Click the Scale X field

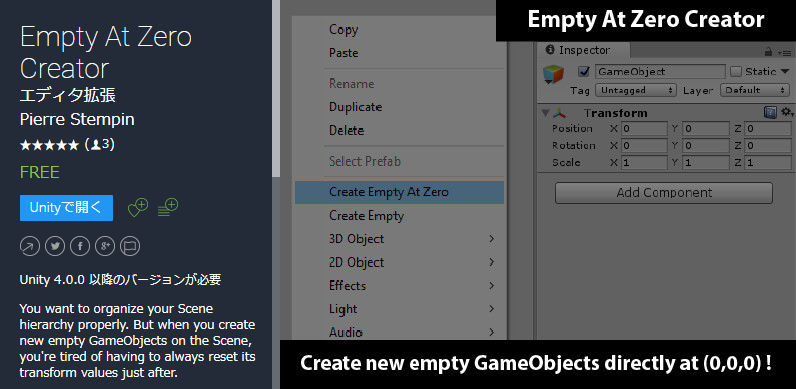644,163
